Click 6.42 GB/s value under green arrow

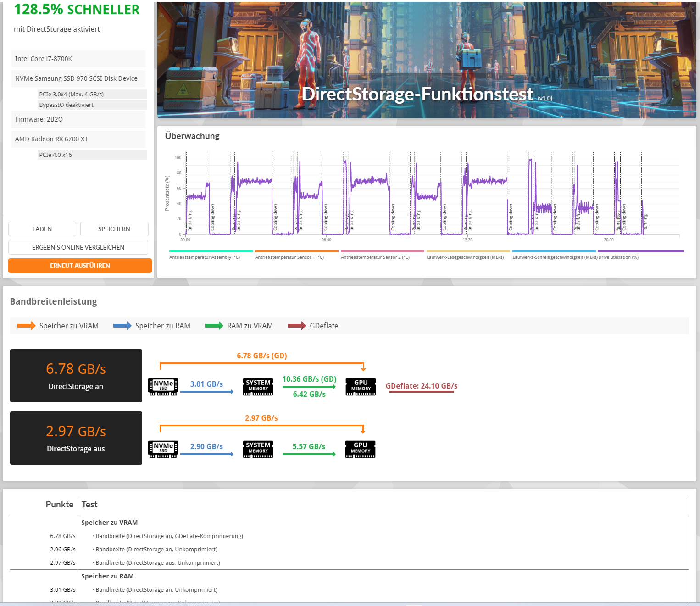[309, 394]
